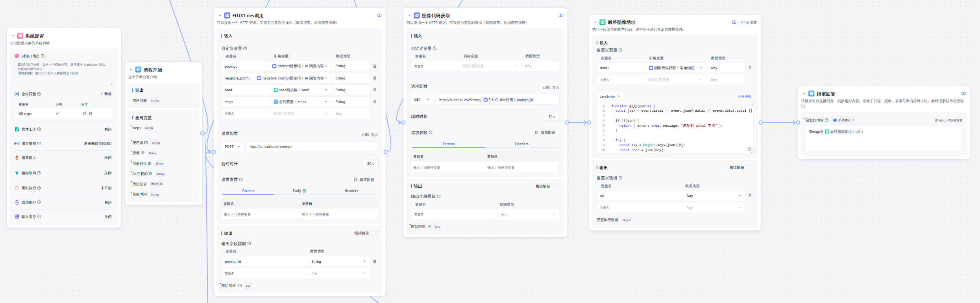980x303 pixels.
Task: Collapse the 流程开始 node
Action: point(131,70)
